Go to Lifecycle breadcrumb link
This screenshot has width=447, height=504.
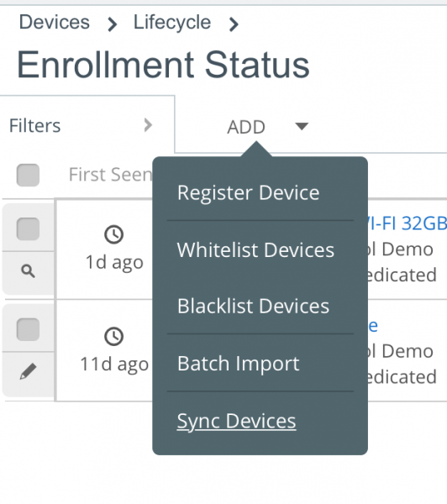pyautogui.click(x=172, y=22)
